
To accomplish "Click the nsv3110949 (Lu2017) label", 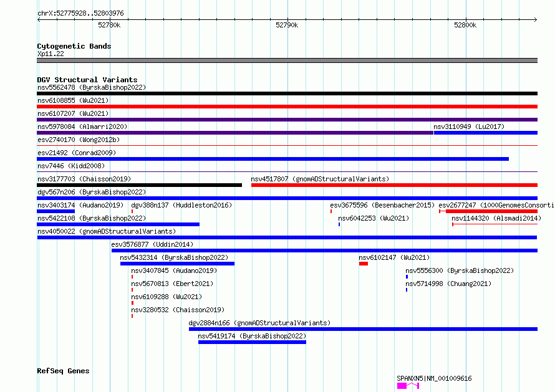I will pyautogui.click(x=469, y=127).
